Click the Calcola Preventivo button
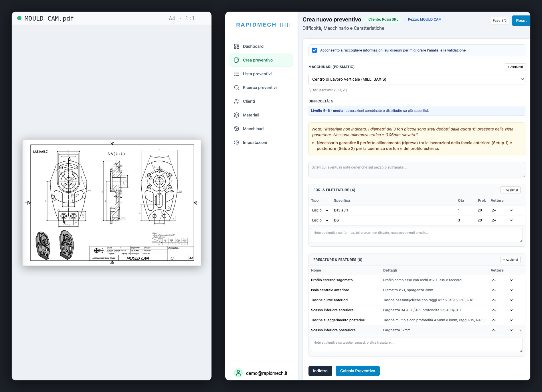 357,371
